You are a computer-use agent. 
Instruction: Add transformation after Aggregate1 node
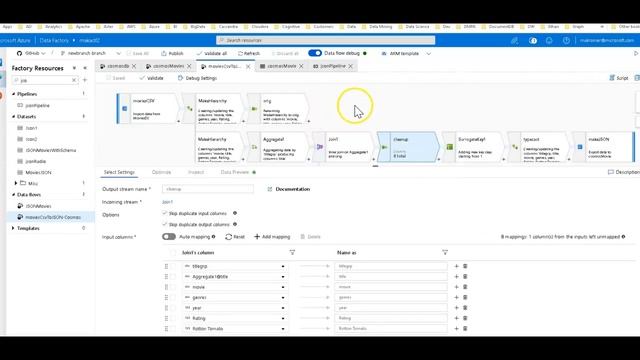pos(309,160)
